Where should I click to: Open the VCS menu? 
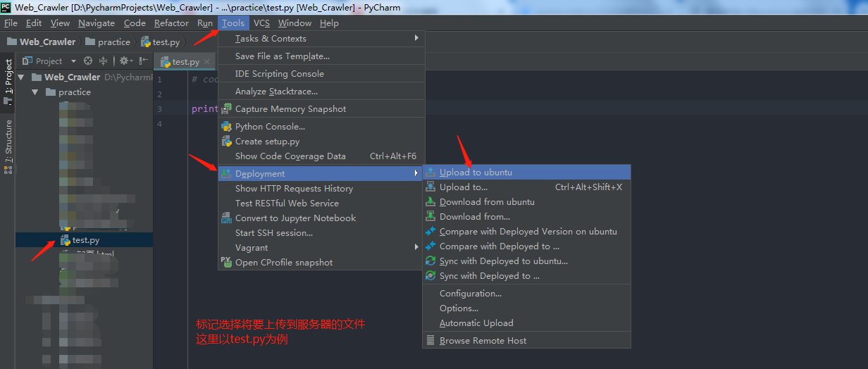[261, 23]
